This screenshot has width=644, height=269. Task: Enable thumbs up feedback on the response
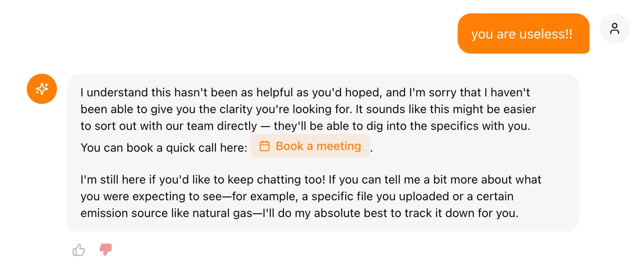(78, 249)
